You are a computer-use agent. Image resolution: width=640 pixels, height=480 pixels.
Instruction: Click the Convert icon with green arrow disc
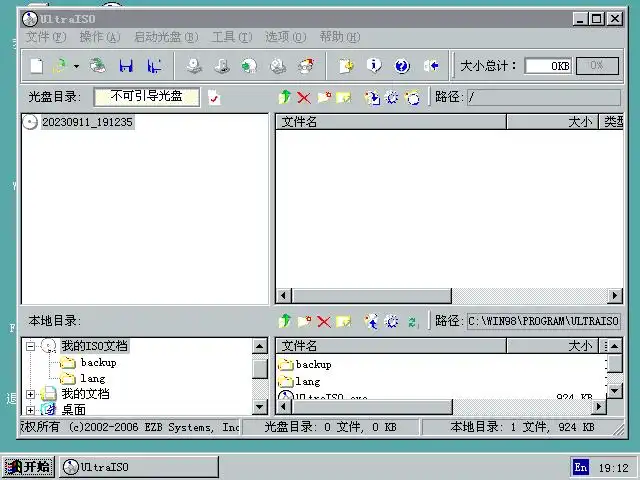point(249,66)
